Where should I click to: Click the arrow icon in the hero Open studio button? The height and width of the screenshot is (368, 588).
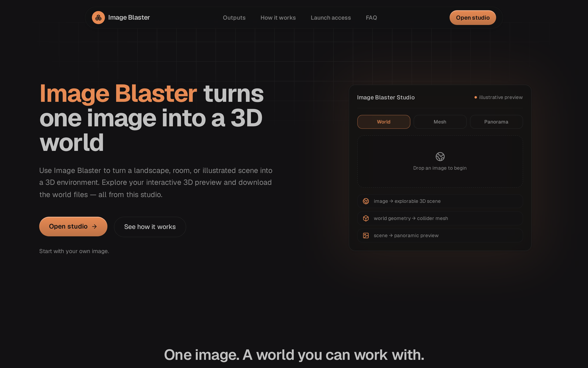95,226
